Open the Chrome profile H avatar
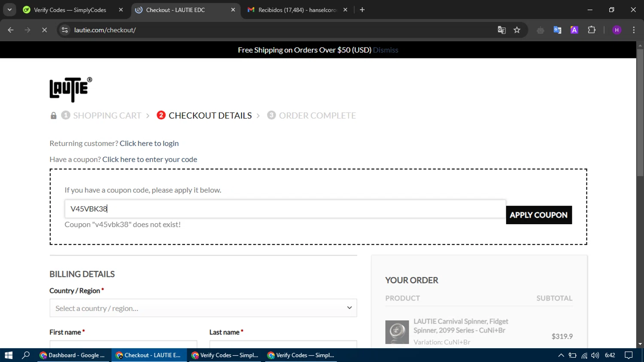Viewport: 644px width, 362px height. [x=617, y=30]
